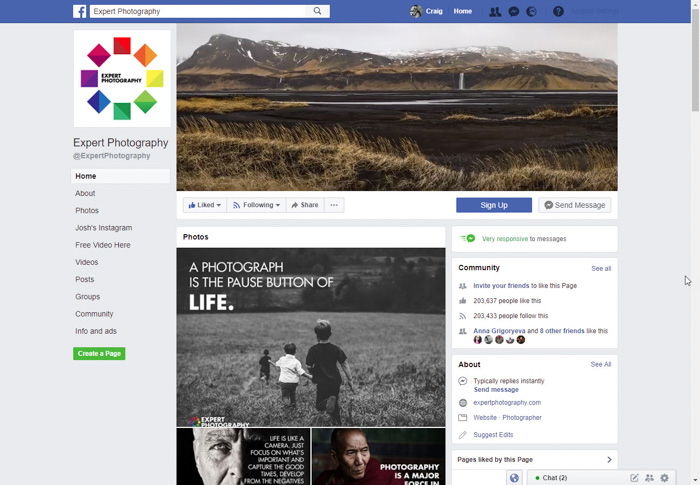Click Craig's name in top bar
The width and height of the screenshot is (700, 485).
tap(434, 11)
